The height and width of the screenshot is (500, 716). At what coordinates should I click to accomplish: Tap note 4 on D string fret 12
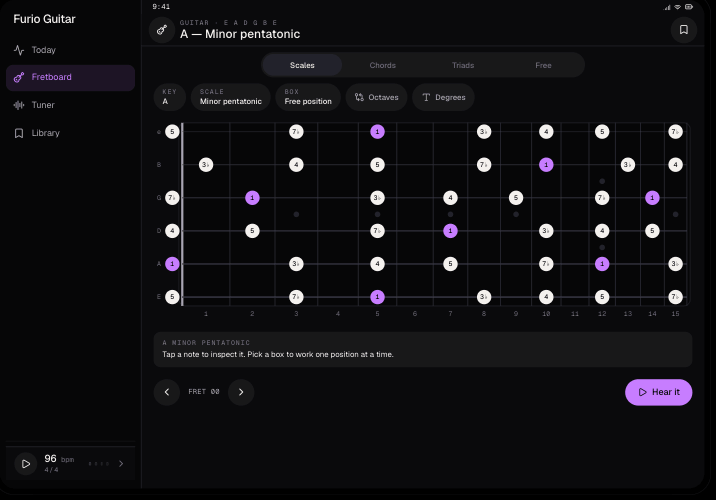[602, 231]
